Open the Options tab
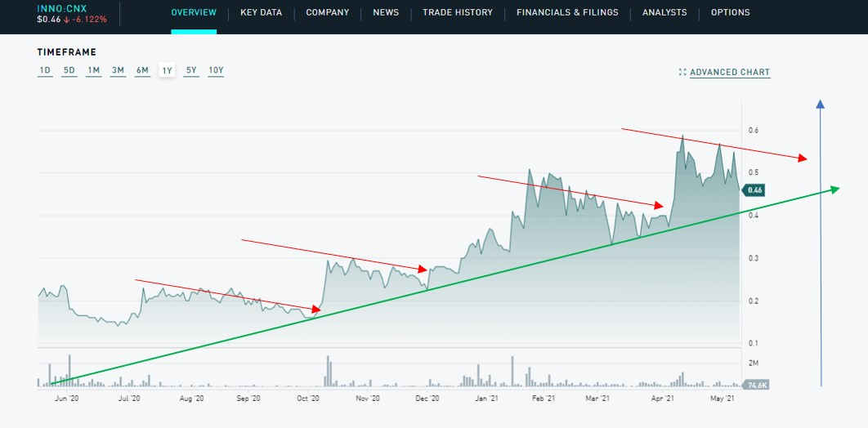The height and width of the screenshot is (428, 868). click(730, 13)
